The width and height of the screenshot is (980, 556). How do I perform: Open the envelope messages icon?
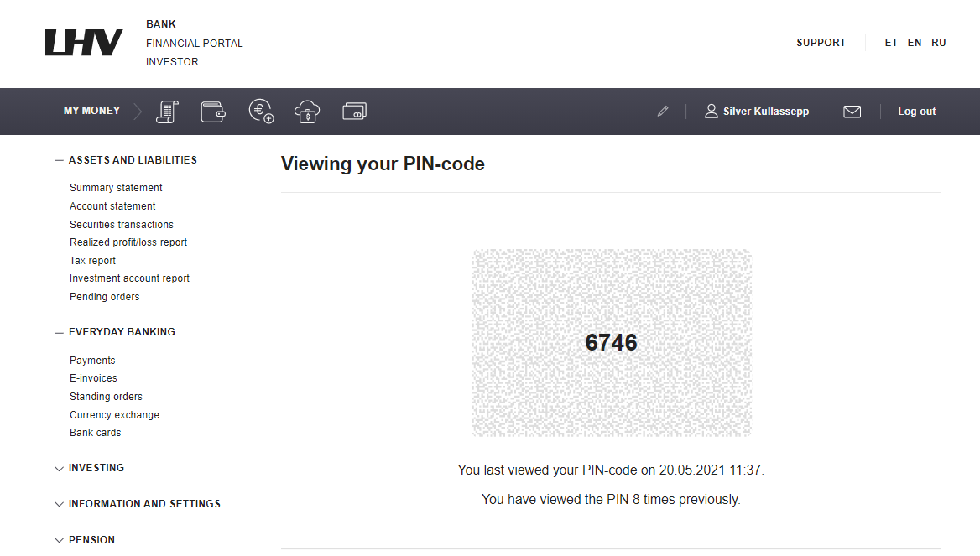[x=852, y=112]
